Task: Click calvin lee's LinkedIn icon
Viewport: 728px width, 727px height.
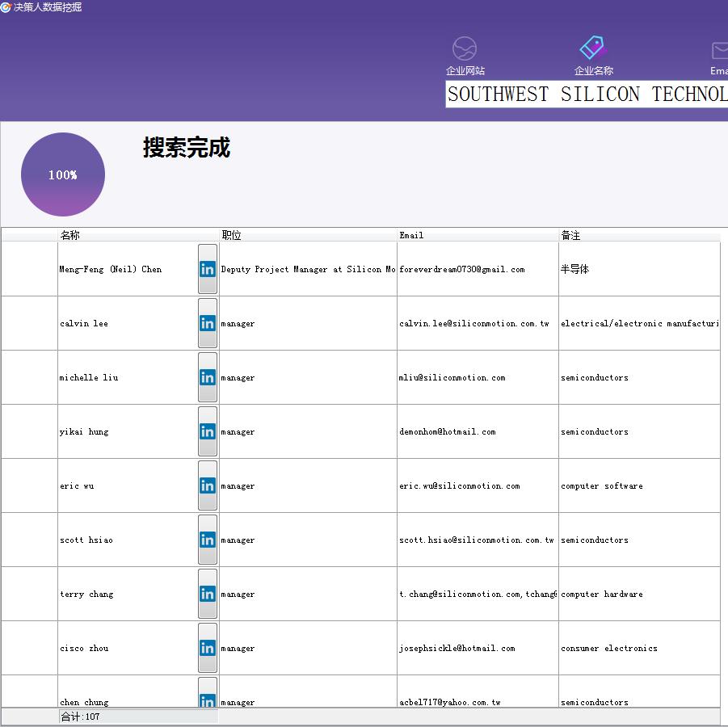Action: 207,323
